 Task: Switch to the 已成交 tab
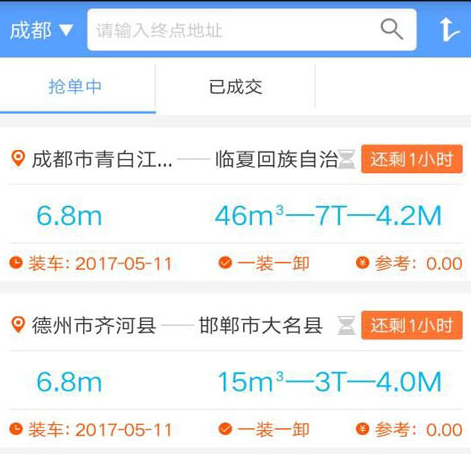235,87
